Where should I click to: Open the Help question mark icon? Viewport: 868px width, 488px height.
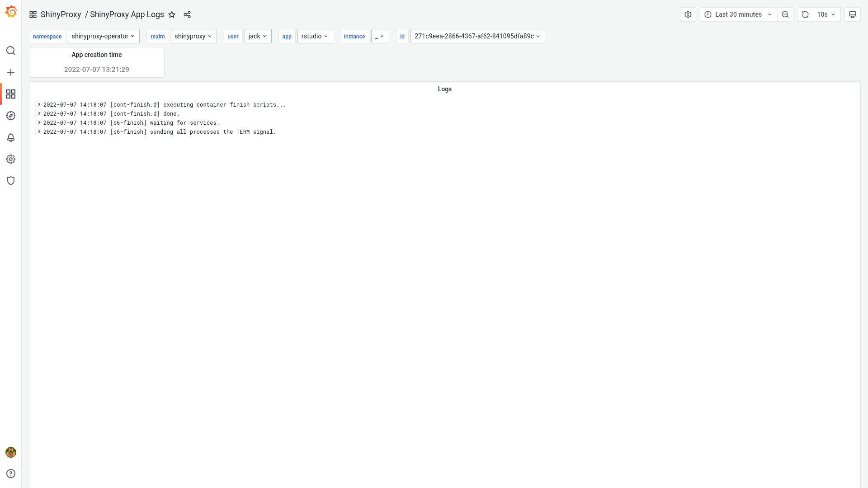[x=11, y=474]
